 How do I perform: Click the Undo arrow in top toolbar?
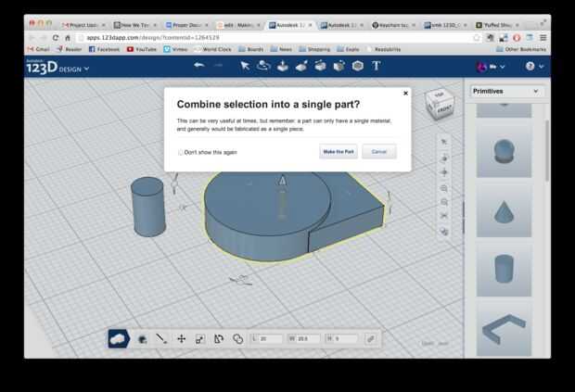198,66
